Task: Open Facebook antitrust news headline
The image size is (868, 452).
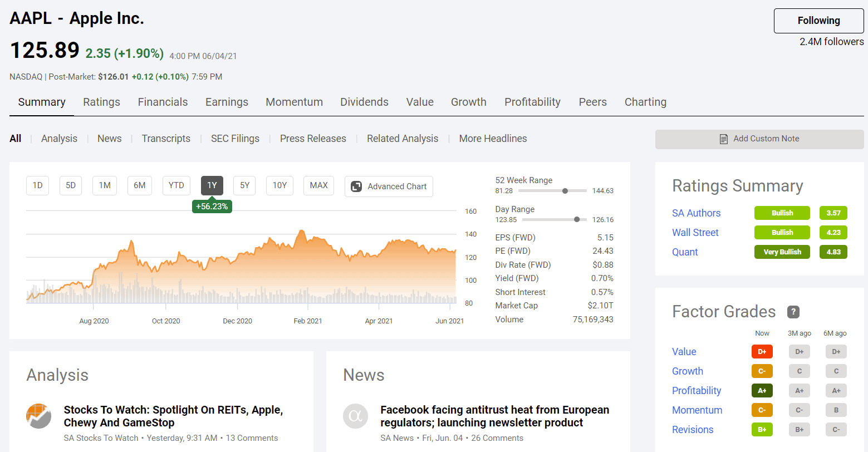Action: click(494, 416)
